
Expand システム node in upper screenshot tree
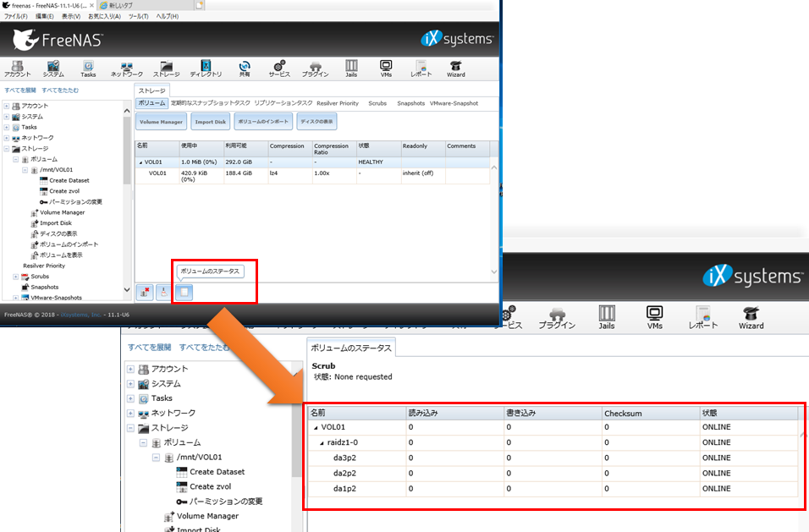[x=7, y=117]
